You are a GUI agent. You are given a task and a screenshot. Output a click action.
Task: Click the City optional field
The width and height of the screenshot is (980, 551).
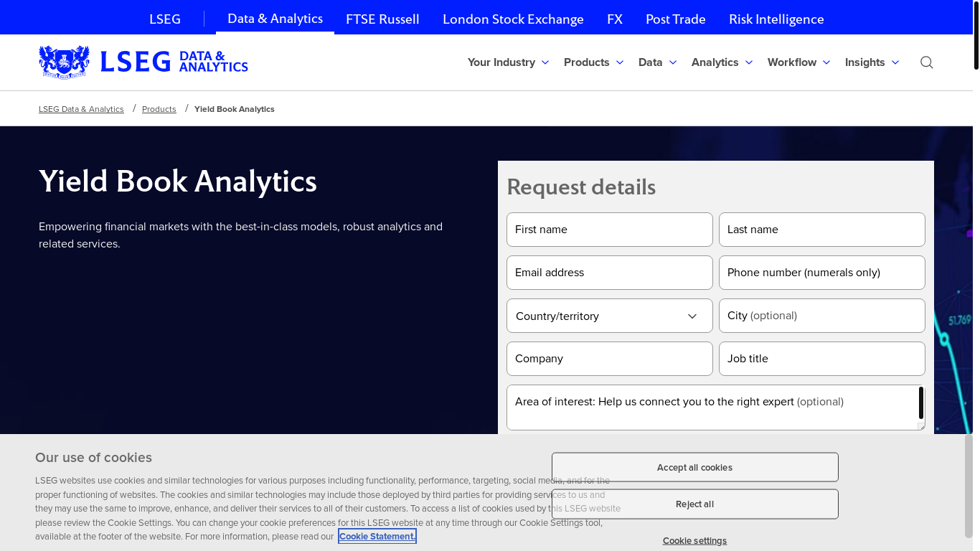[x=822, y=316]
